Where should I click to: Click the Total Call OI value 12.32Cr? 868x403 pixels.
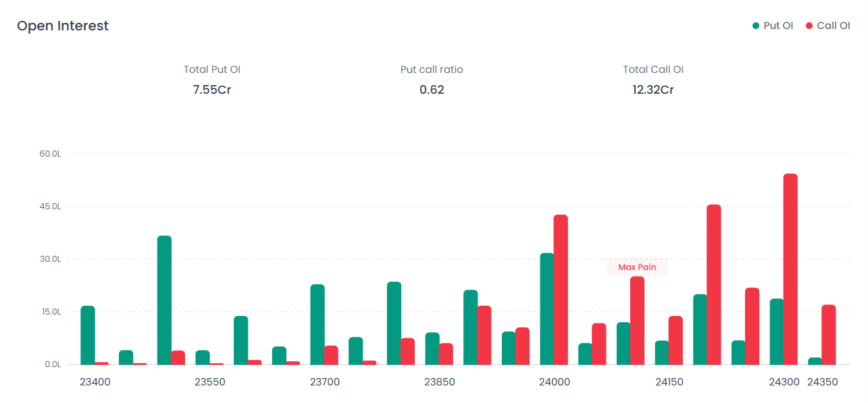coord(653,89)
